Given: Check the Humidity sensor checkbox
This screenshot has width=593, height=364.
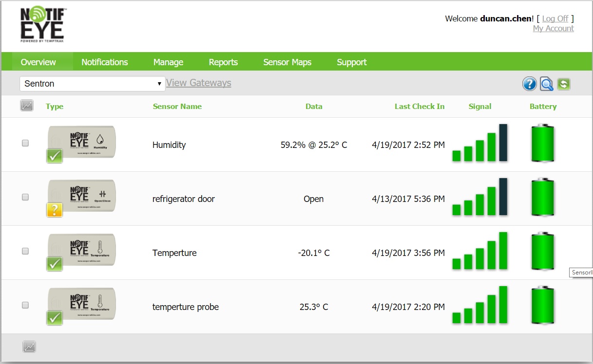Looking at the screenshot, I should tap(25, 143).
